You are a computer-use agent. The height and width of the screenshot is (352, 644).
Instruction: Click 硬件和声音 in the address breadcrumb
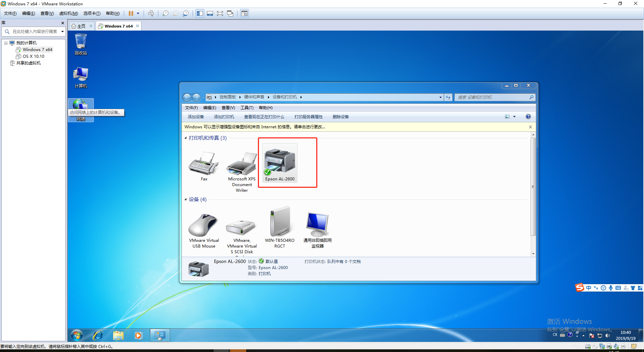click(x=254, y=97)
